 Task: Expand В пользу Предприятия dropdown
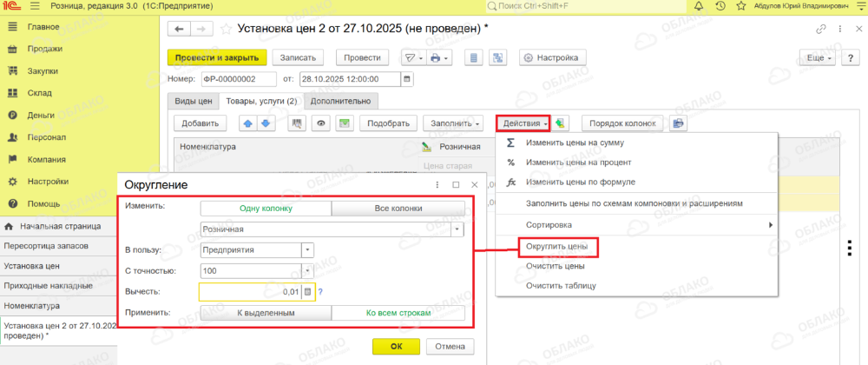tap(307, 249)
